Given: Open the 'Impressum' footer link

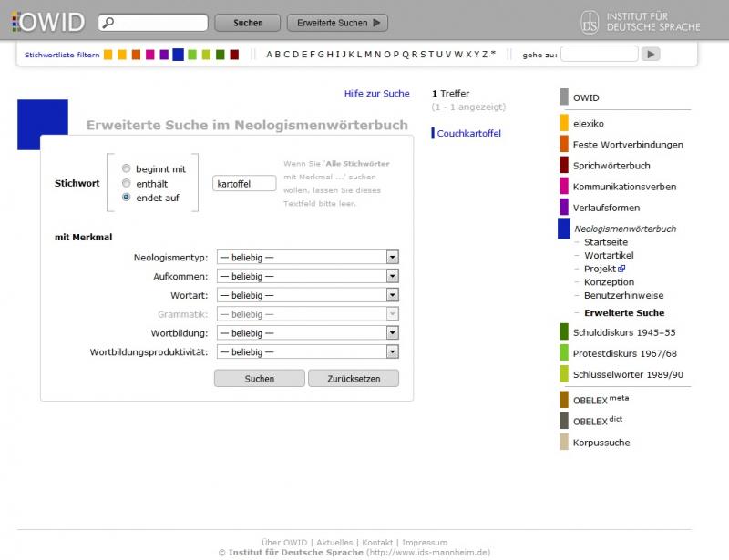Looking at the screenshot, I should (425, 543).
